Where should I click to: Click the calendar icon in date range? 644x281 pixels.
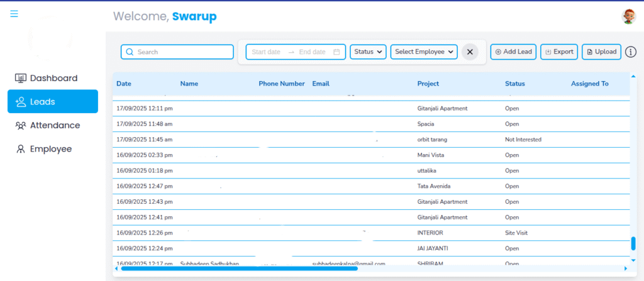(x=336, y=52)
